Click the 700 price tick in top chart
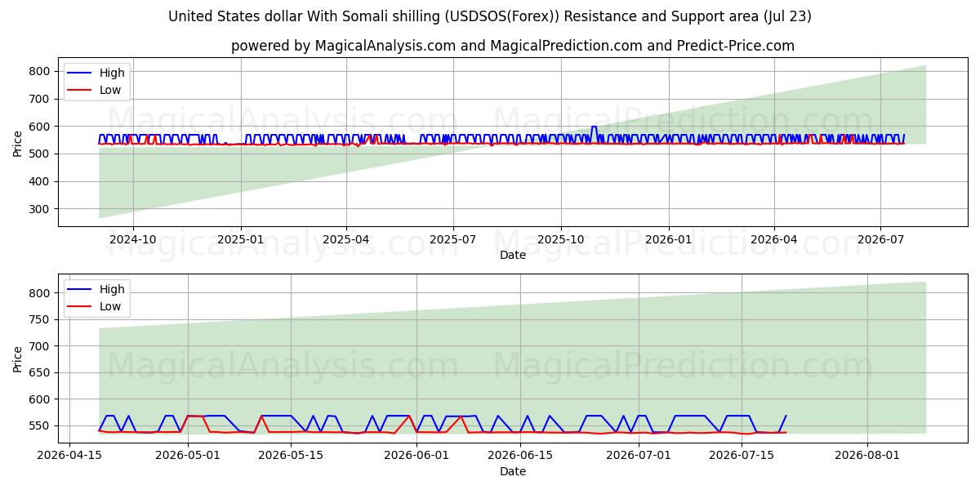 point(39,99)
